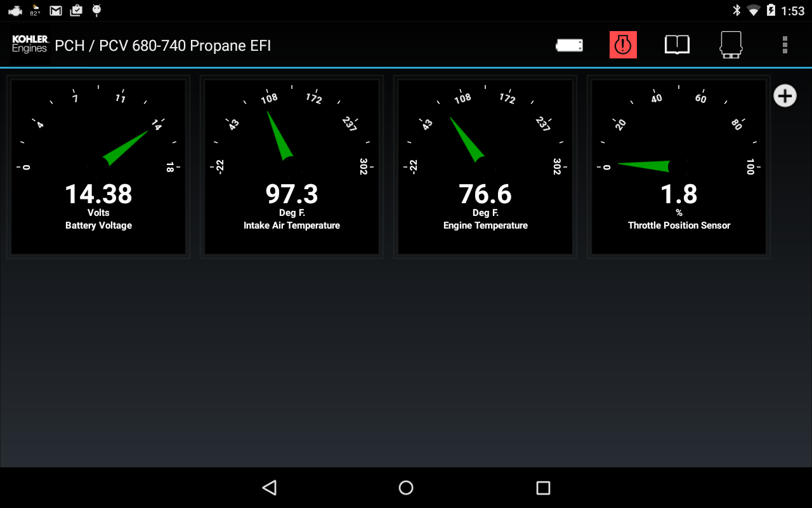Viewport: 812px width, 508px height.
Task: Add a new gauge with plus button
Action: pos(785,96)
